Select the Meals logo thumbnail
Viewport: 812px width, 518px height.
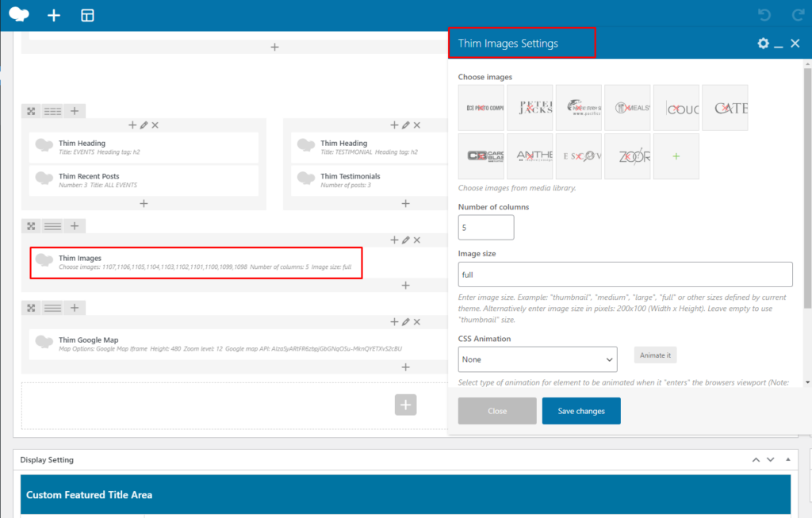(x=627, y=108)
